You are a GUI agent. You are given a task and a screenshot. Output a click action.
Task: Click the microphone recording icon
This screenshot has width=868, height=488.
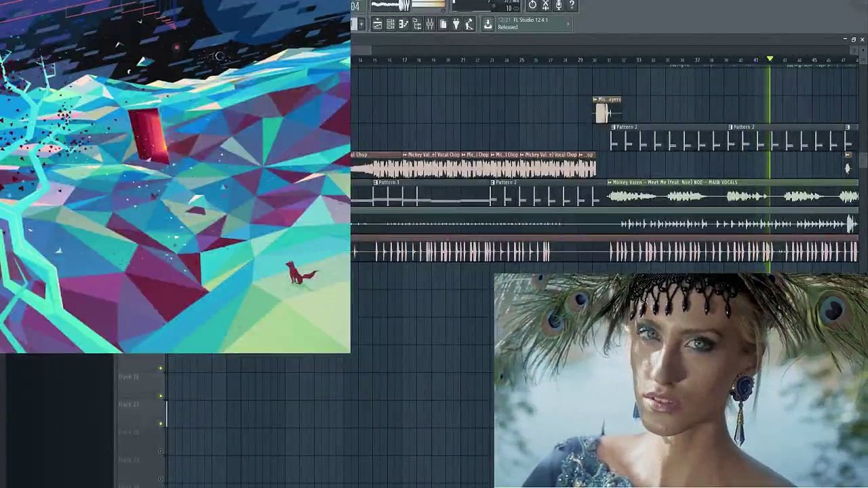coord(559,5)
